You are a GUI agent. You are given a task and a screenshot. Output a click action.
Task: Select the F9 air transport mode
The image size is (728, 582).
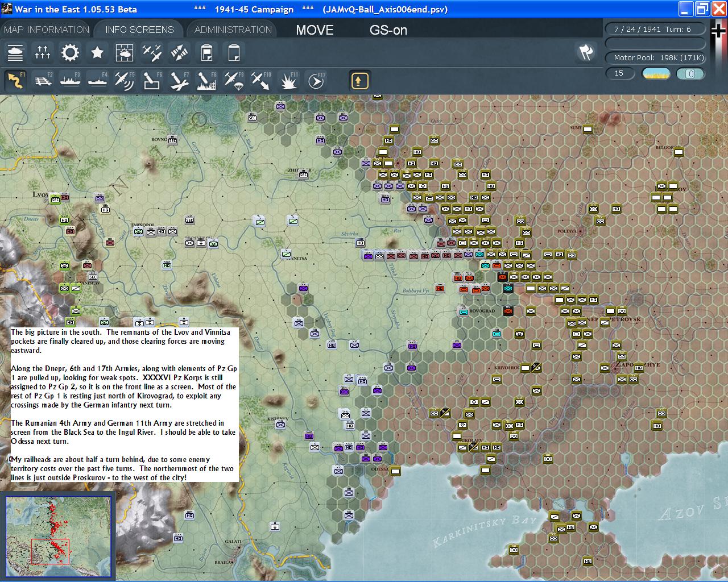click(x=234, y=81)
